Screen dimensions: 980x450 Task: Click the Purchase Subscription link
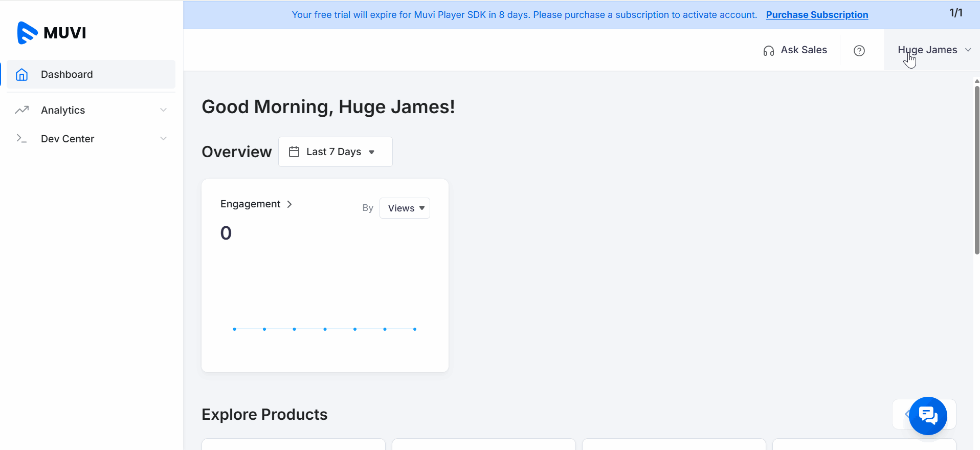point(817,15)
